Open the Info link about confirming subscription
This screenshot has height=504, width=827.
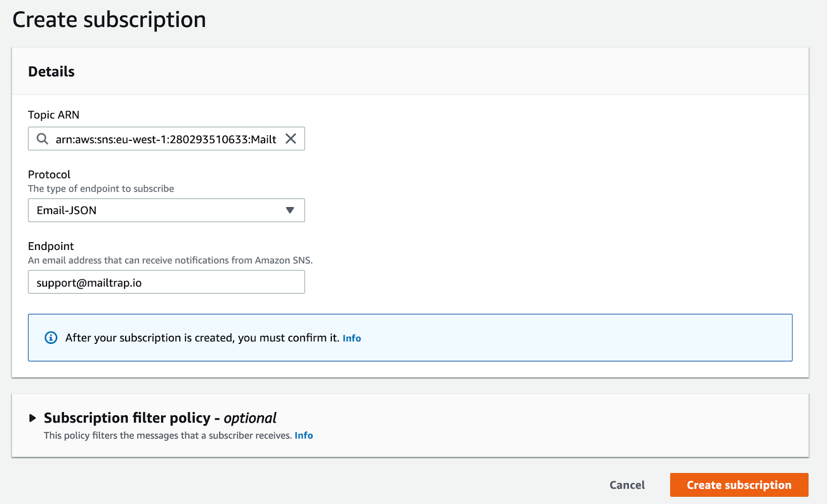tap(351, 338)
